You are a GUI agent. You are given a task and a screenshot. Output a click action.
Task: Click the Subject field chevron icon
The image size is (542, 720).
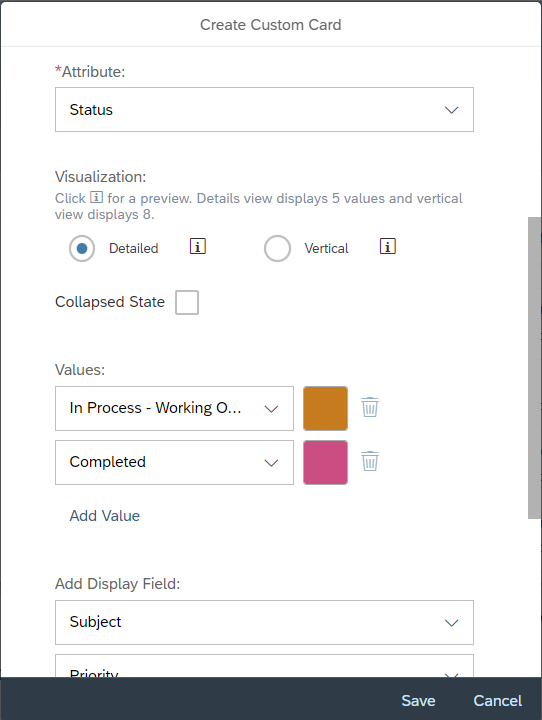coord(452,623)
